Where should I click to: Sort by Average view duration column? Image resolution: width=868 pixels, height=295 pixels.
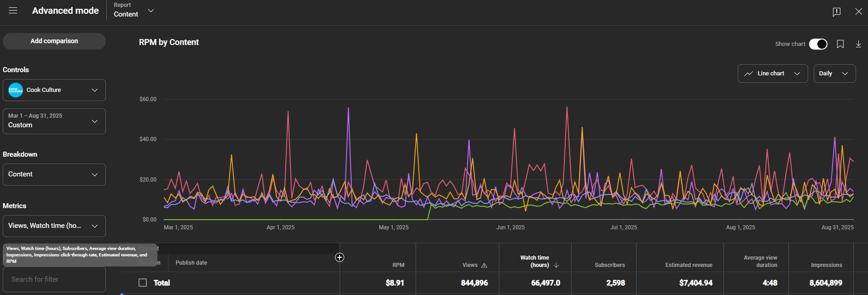(760, 261)
